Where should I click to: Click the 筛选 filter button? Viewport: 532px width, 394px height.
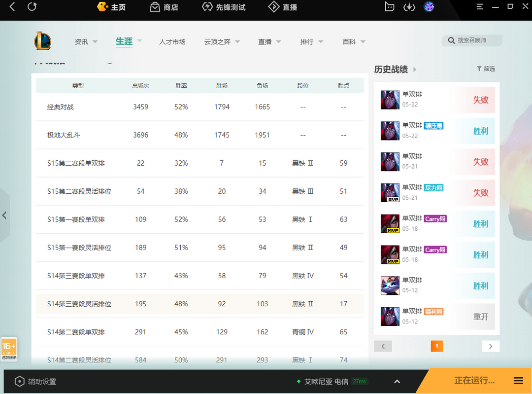pos(486,69)
